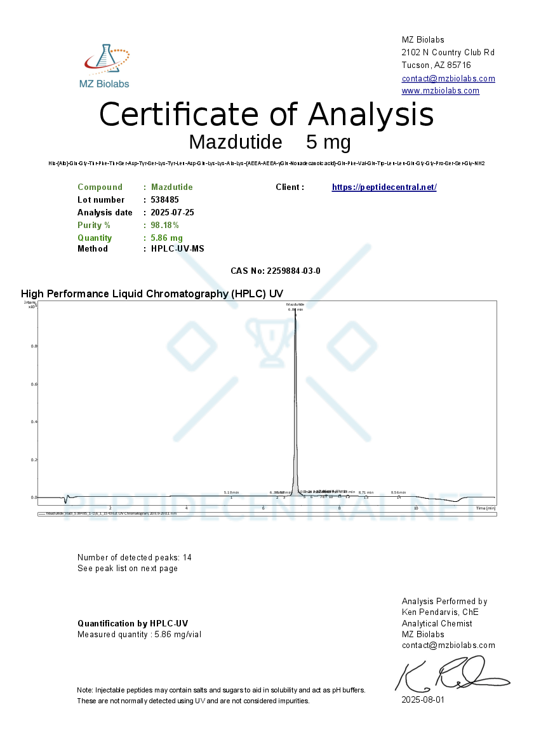Click the 5.19 min peak label
This screenshot has width=534, height=756.
pyautogui.click(x=231, y=492)
